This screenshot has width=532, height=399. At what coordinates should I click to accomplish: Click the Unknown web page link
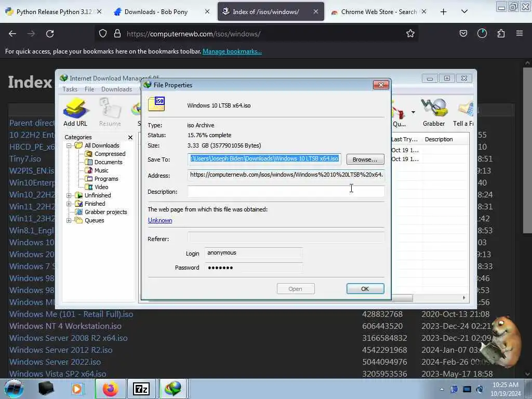160,220
